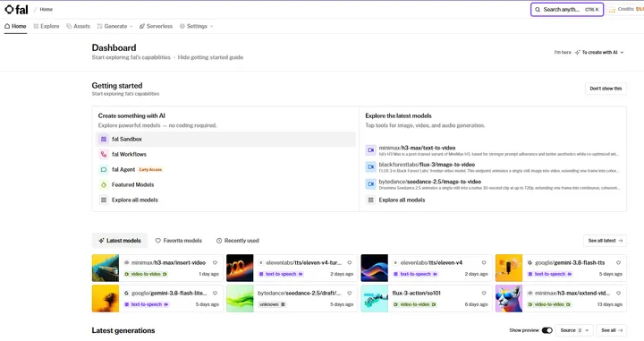
Task: Expand the To create with AI dropdown
Action: (599, 52)
